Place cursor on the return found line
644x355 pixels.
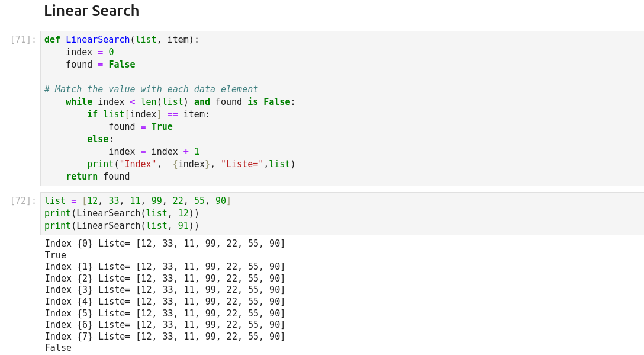(98, 177)
